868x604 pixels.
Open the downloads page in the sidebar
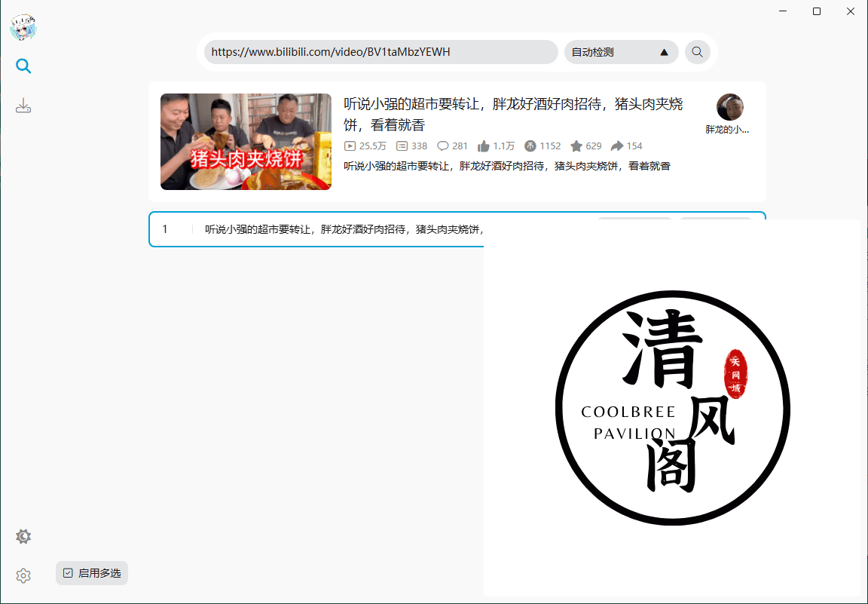[23, 106]
